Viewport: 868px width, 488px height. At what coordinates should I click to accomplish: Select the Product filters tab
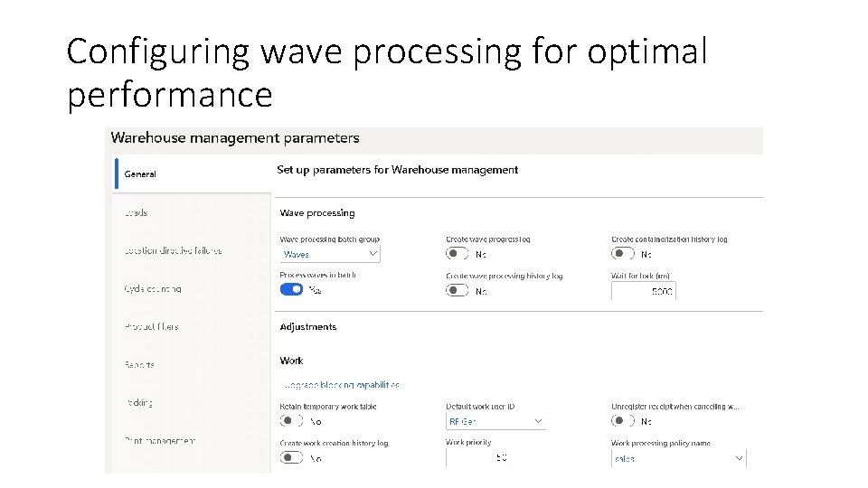click(x=152, y=327)
